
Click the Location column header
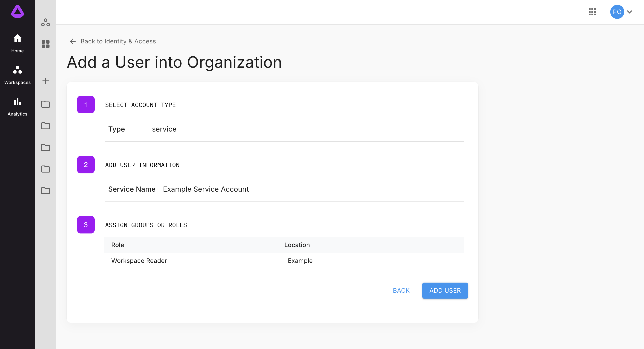tap(297, 245)
